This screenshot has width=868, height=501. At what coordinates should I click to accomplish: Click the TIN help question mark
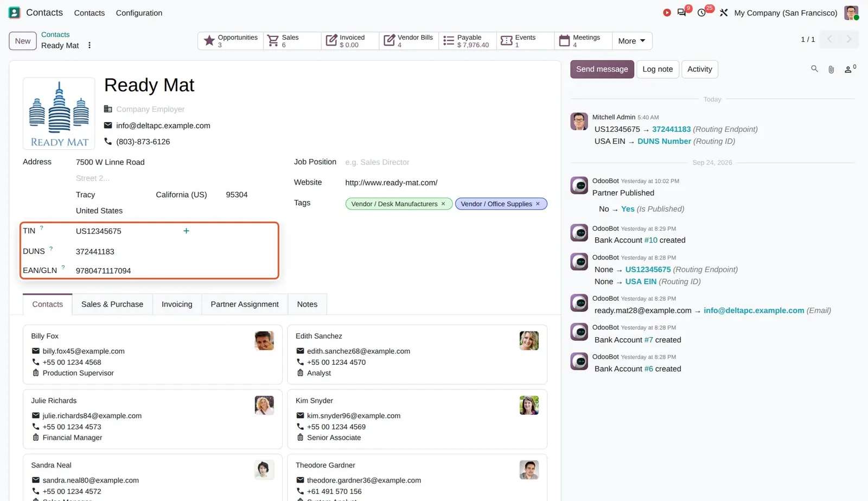point(41,228)
